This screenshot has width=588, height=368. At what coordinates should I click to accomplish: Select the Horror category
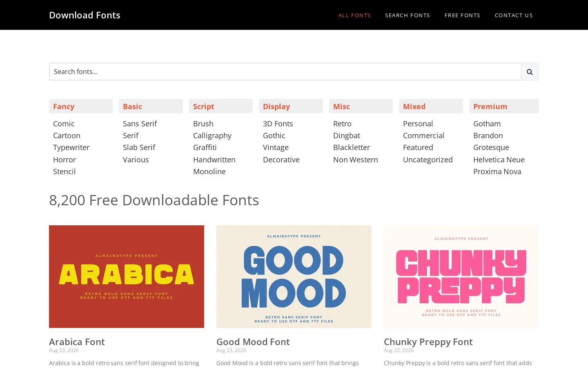[65, 159]
